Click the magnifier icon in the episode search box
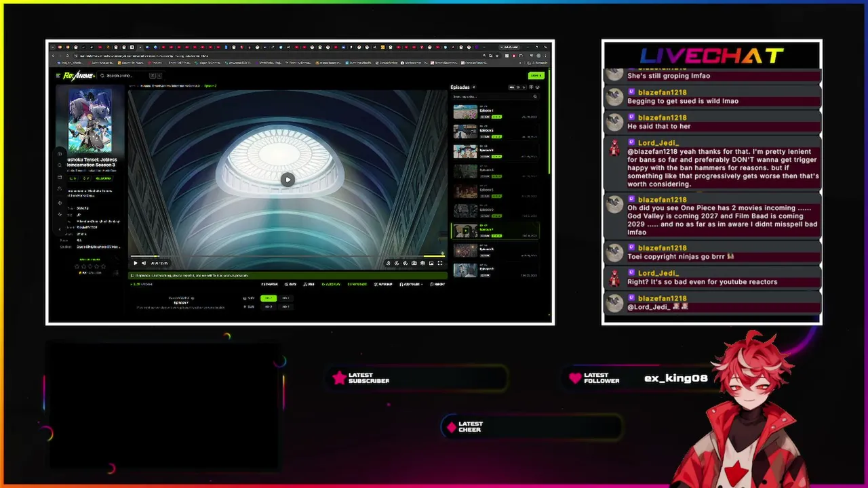The width and height of the screenshot is (868, 488). pos(534,96)
